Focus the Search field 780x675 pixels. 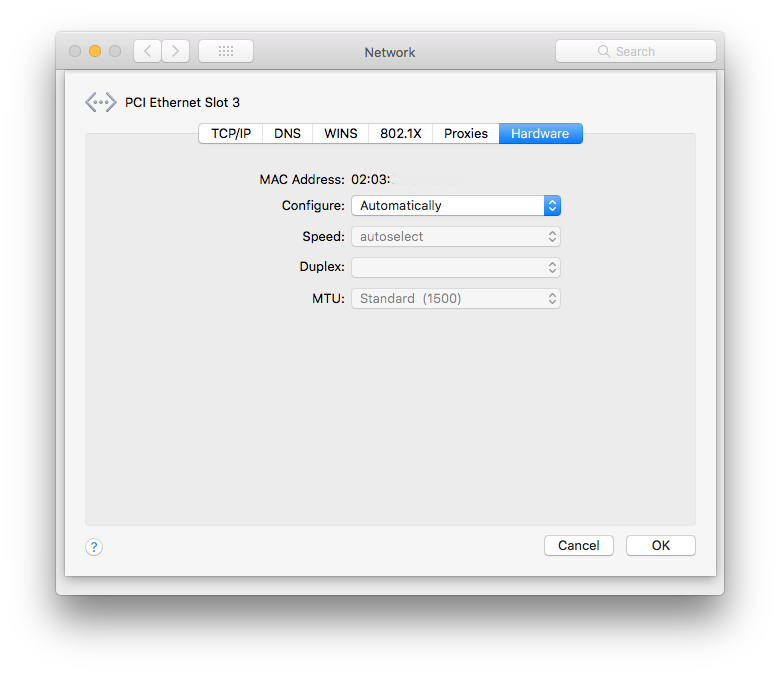pos(636,51)
